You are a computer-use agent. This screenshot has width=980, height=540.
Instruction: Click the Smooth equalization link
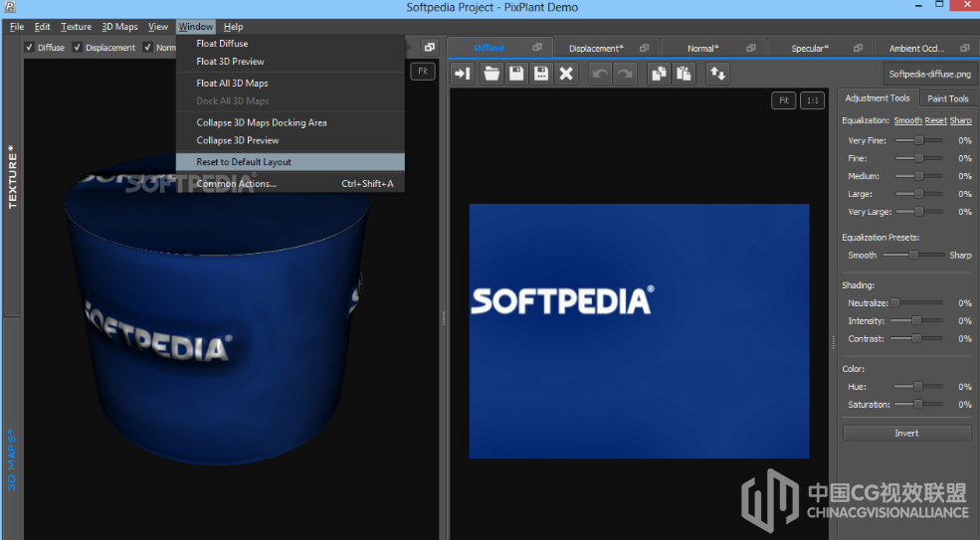(x=907, y=120)
